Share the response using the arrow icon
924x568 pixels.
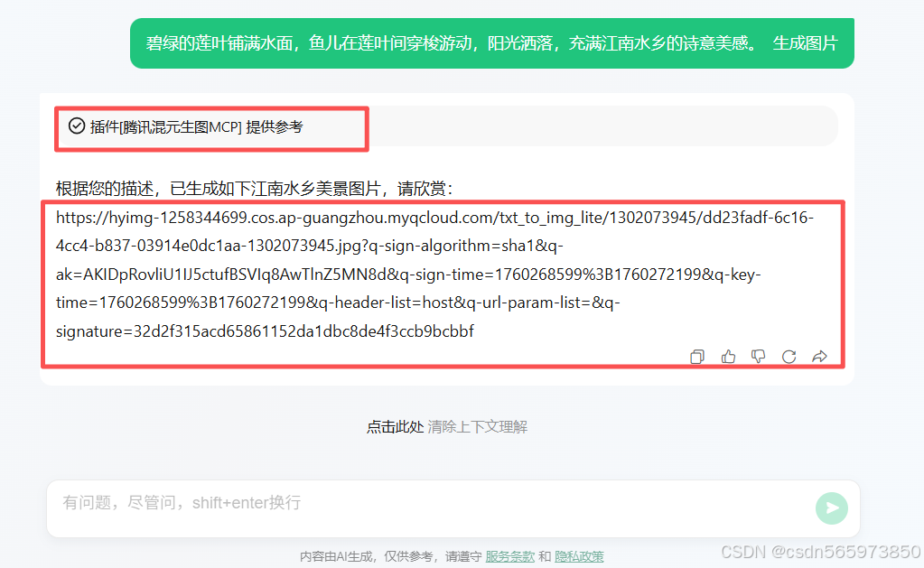point(820,357)
